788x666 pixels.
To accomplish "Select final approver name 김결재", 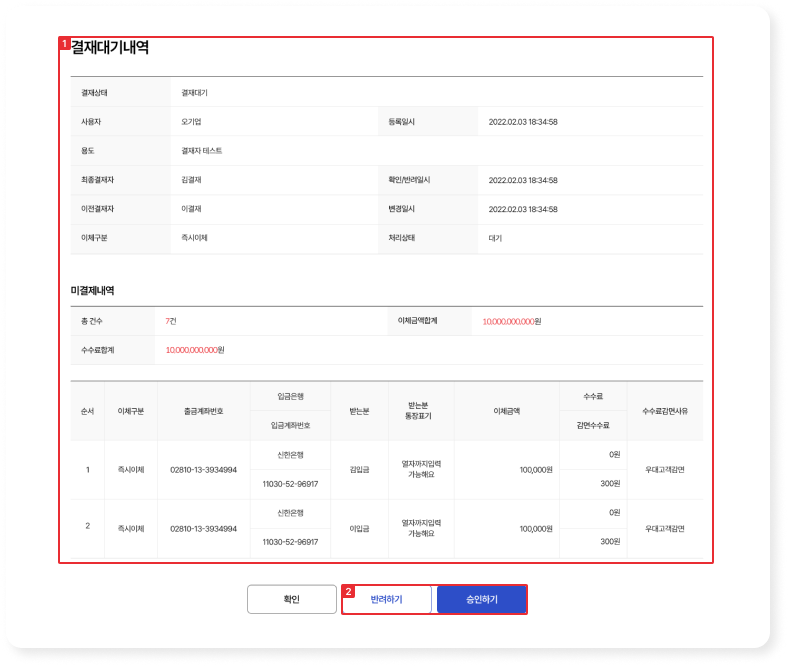I will pos(191,180).
